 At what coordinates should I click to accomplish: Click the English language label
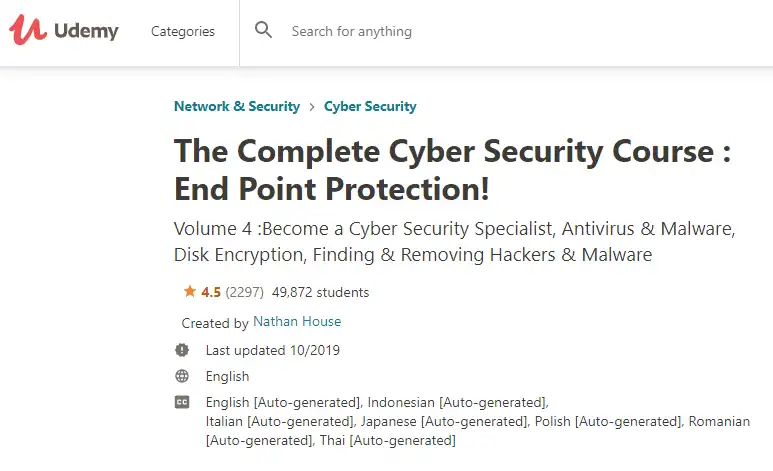tap(227, 376)
